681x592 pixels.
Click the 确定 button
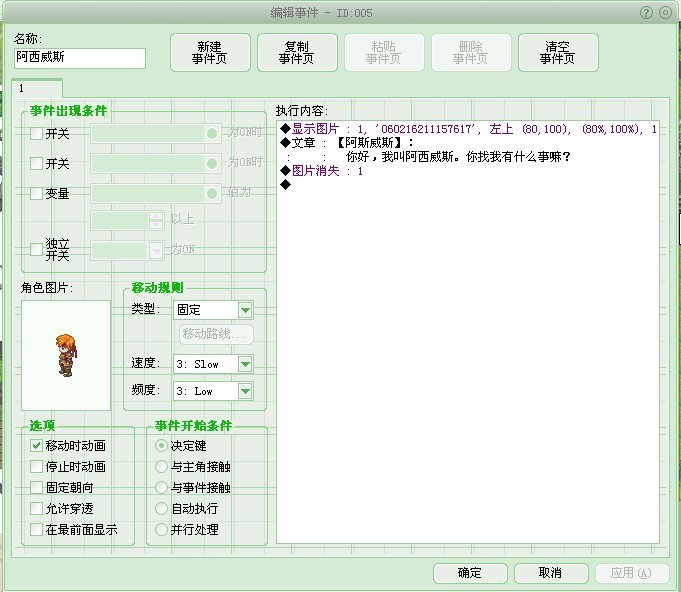pyautogui.click(x=470, y=573)
